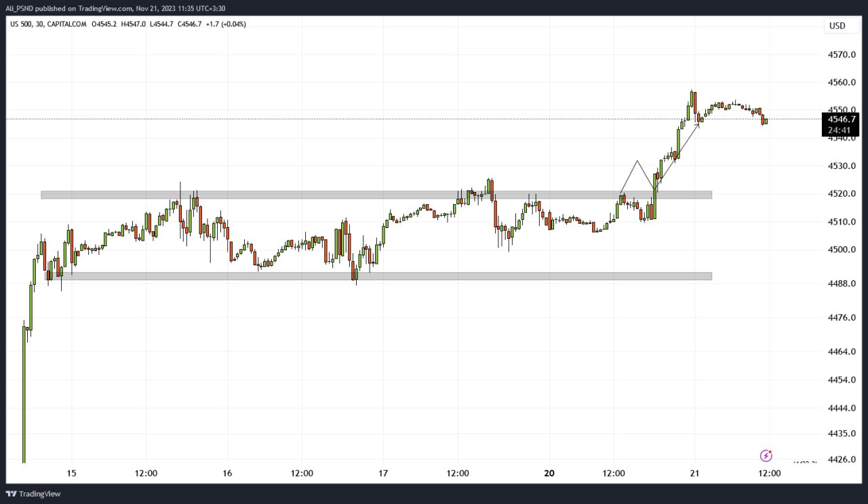Click the current price label 4546.7
This screenshot has height=504, width=868.
842,119
